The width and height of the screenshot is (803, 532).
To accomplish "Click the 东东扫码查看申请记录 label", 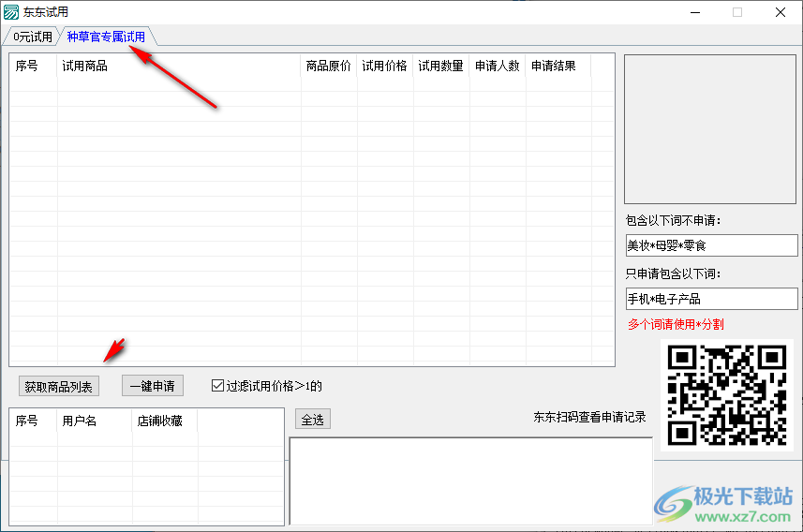I will tap(589, 418).
